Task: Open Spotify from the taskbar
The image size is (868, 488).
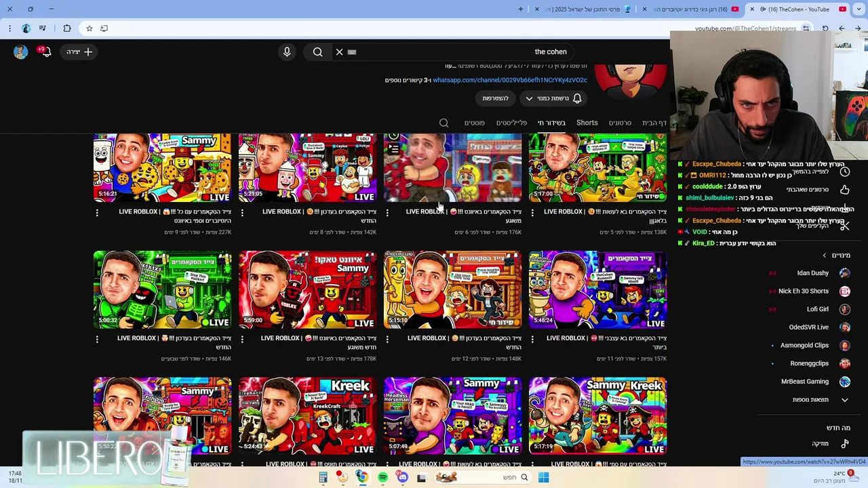Action: 383,477
